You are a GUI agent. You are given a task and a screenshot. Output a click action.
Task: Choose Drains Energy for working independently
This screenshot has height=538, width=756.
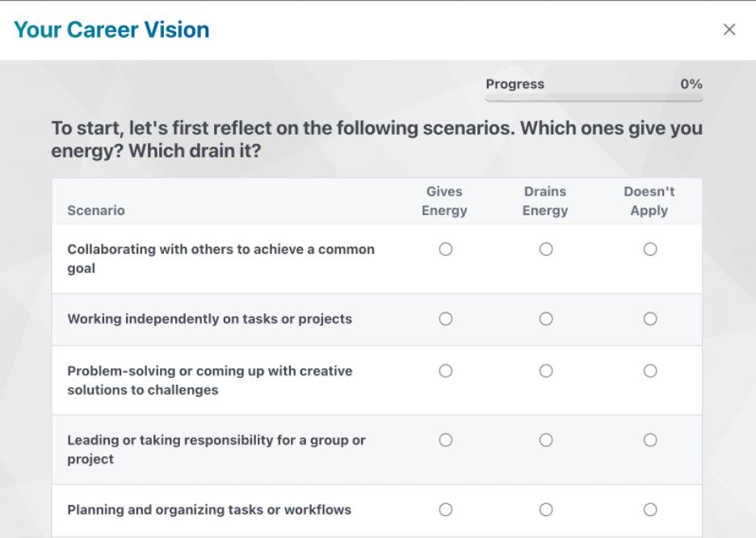546,318
